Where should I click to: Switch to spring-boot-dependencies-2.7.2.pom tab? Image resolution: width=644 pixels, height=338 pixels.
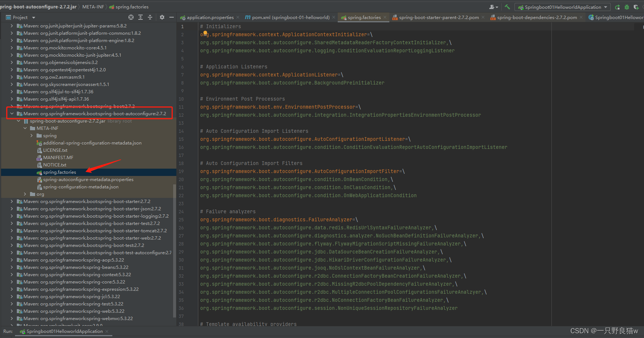click(x=537, y=17)
